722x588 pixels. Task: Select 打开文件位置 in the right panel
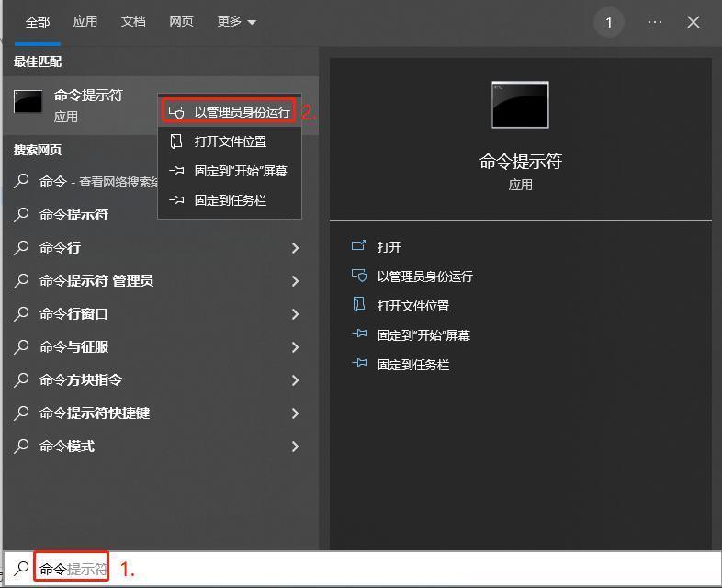click(412, 306)
